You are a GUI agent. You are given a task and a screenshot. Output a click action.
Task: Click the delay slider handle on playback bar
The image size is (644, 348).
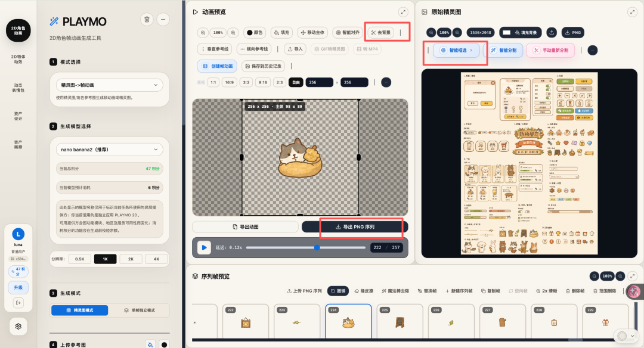pos(317,247)
